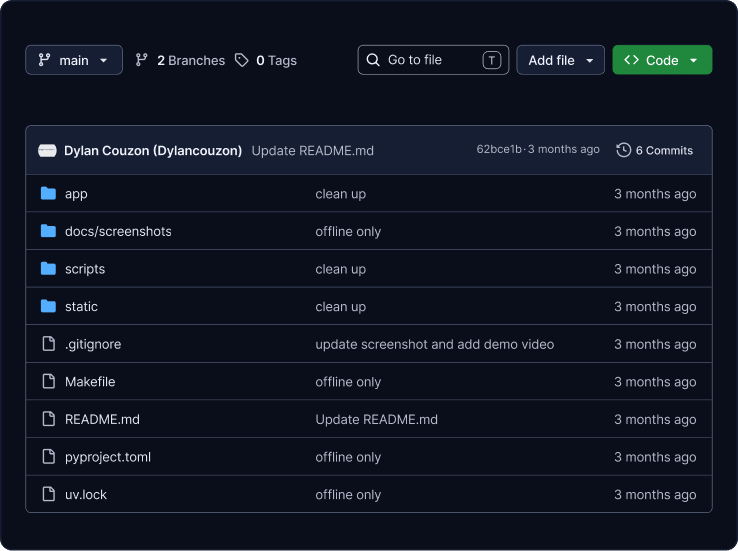Click '3 months ago' in the app row
The width and height of the screenshot is (738, 551).
[655, 194]
